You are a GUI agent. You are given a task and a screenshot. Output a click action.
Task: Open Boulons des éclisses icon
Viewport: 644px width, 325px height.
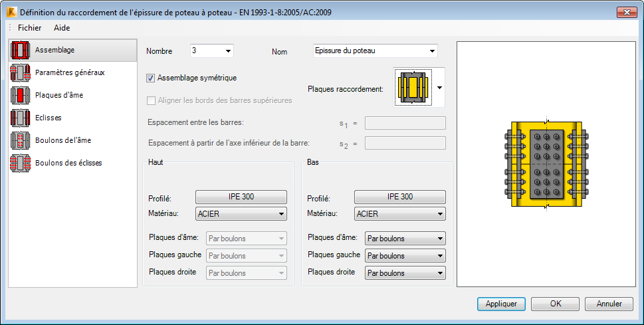tap(21, 163)
